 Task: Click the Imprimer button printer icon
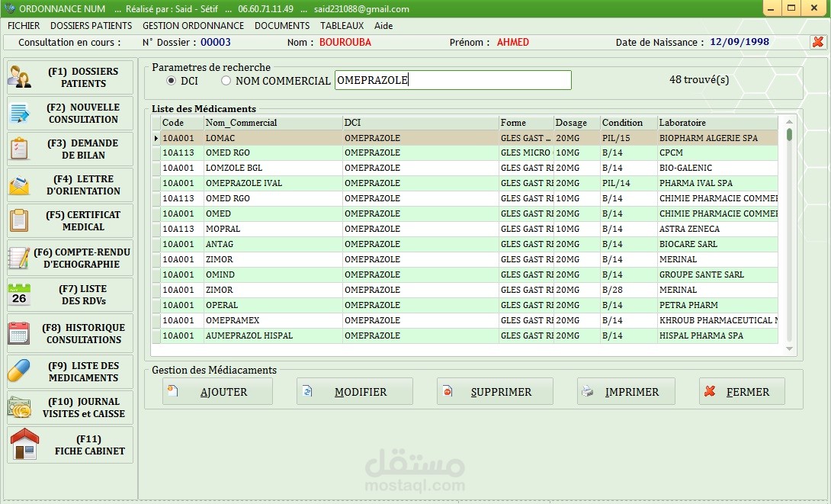587,391
